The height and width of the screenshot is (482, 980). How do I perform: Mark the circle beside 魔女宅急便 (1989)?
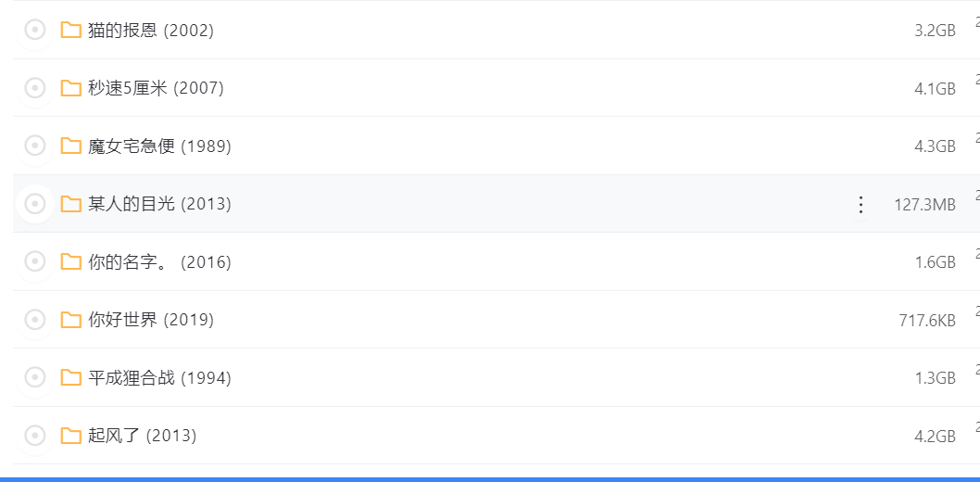35,146
